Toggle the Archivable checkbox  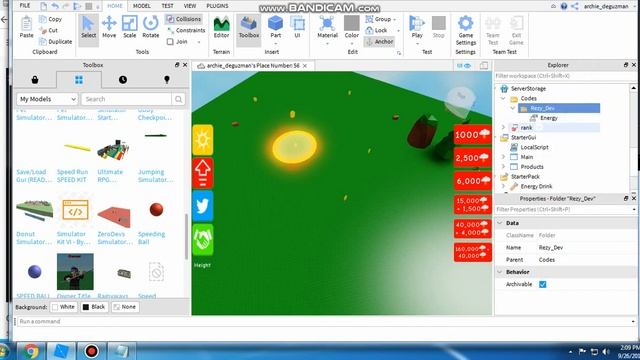(x=542, y=284)
